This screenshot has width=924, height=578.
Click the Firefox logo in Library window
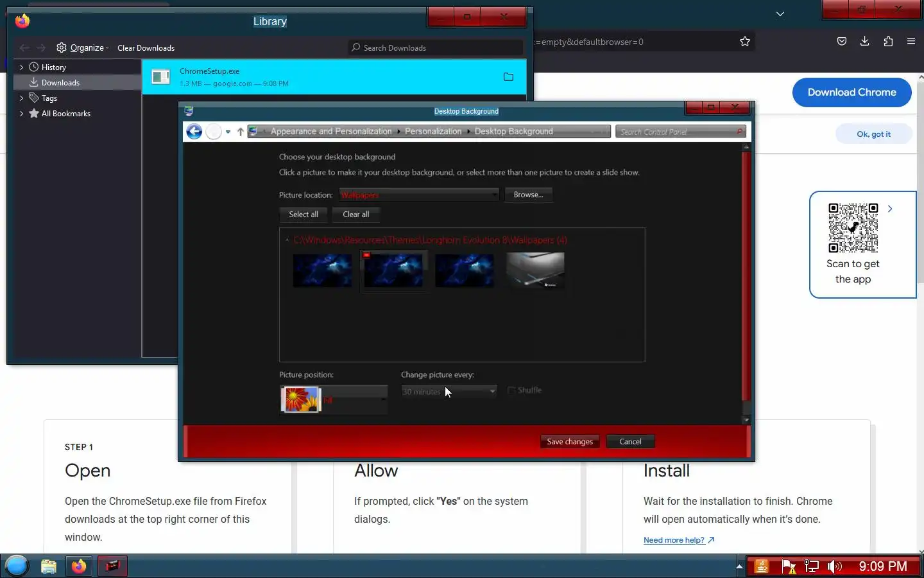(22, 21)
